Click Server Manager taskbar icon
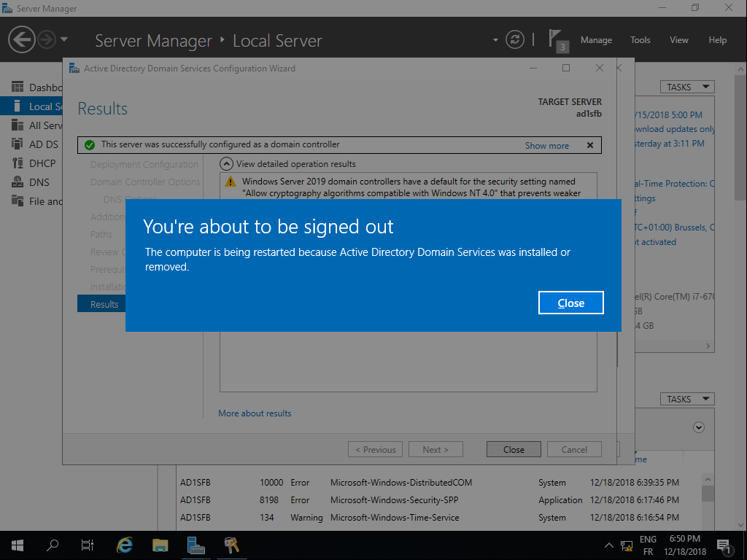The image size is (747, 560). (196, 545)
